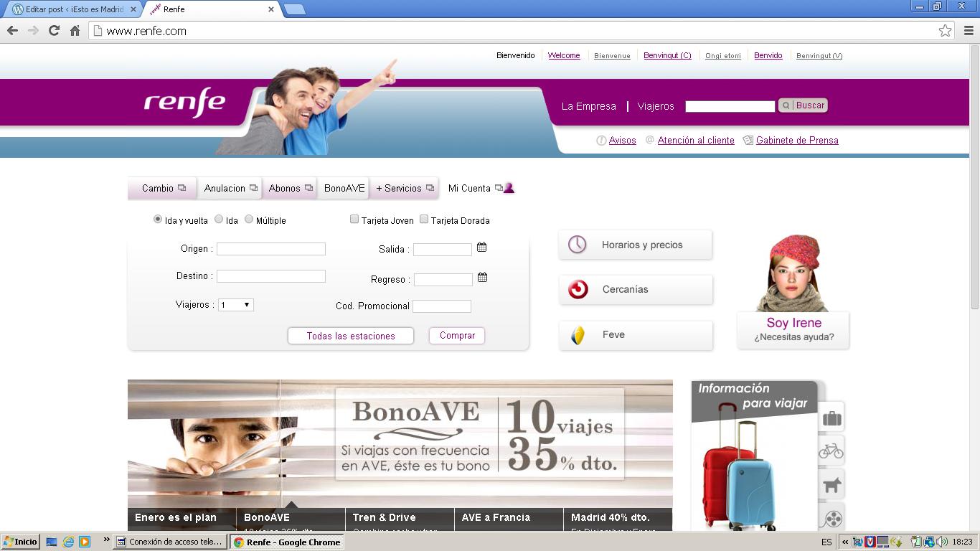The width and height of the screenshot is (980, 551).
Task: Enable the Tarjeta Dorada checkbox
Action: 424,220
